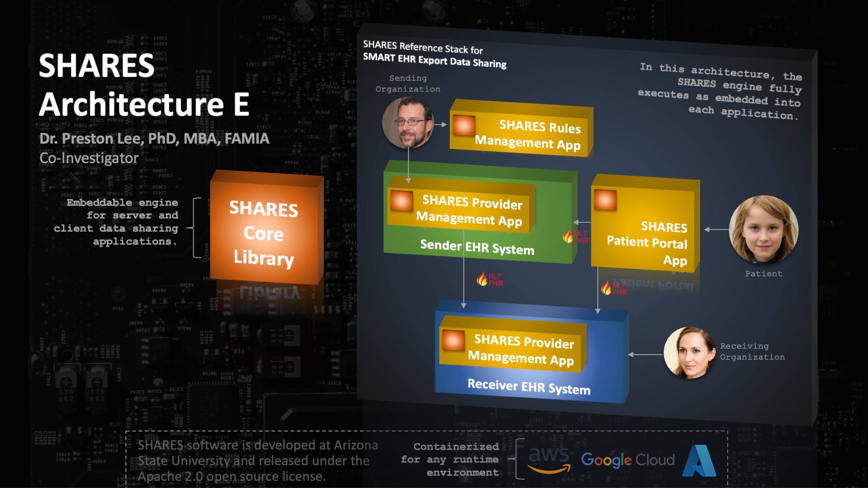This screenshot has width=868, height=488.
Task: Click the Apache 2.0 open source license text
Action: [x=258, y=460]
